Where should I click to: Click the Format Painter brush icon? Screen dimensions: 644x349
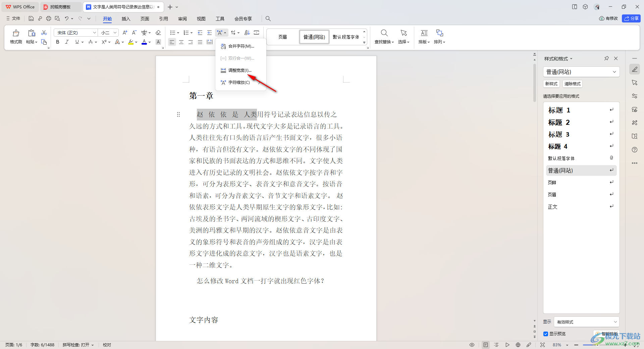click(16, 33)
